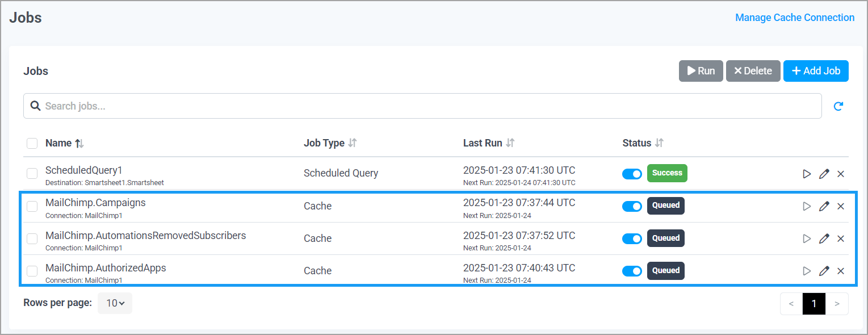This screenshot has width=868, height=335.
Task: Open the Rows per page selector
Action: click(x=115, y=303)
